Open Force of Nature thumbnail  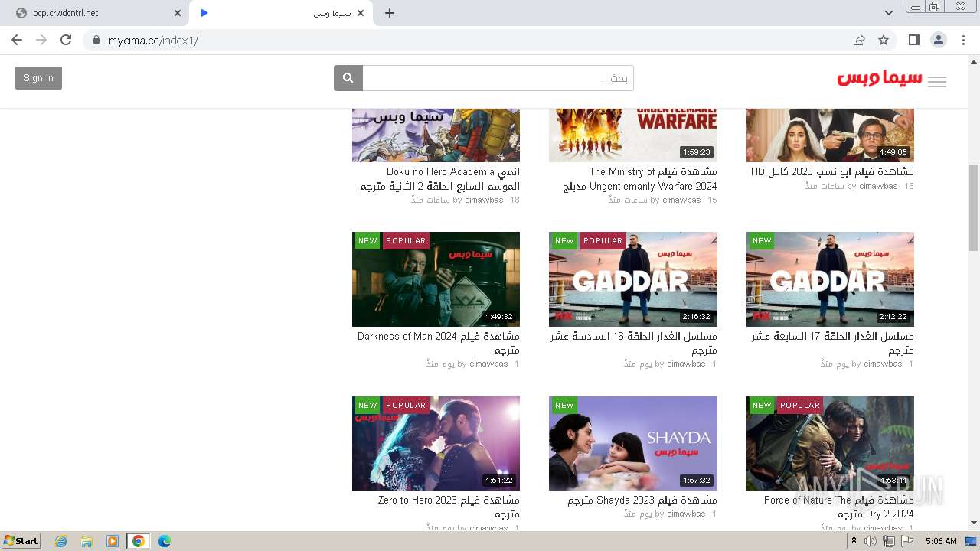tap(830, 443)
